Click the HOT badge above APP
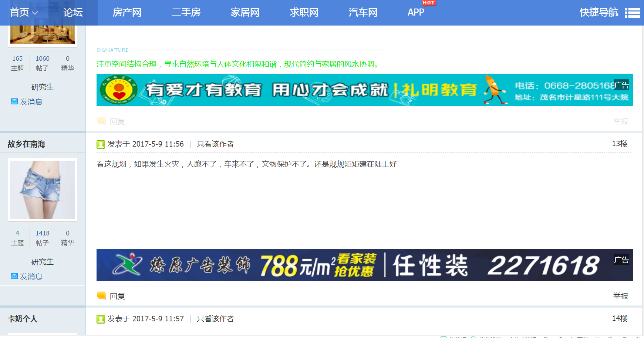The height and width of the screenshot is (338, 644). pyautogui.click(x=428, y=3)
